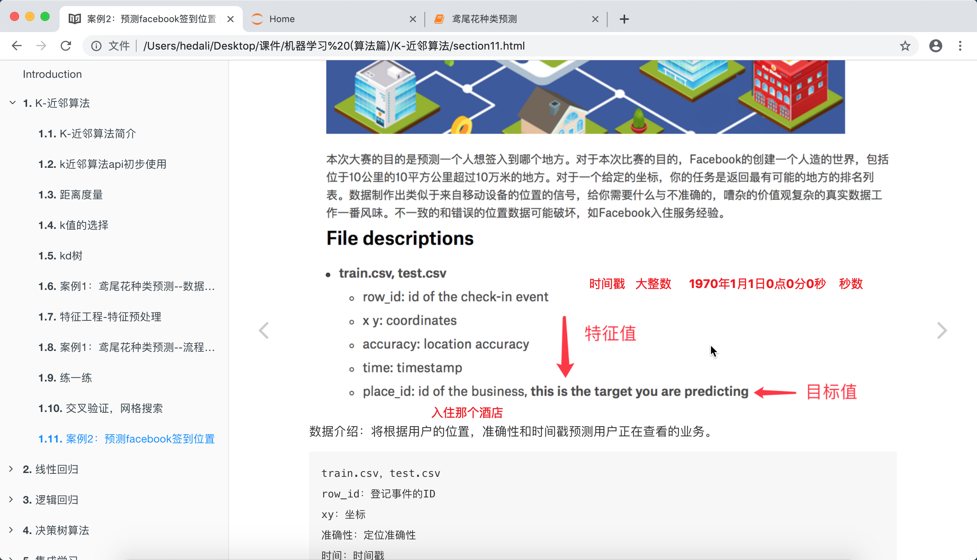Open section 1.5 kd树
Screen dimensions: 977x560
[60, 255]
